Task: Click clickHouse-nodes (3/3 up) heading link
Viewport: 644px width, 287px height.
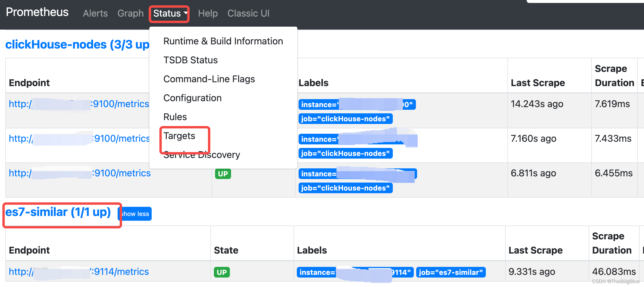Action: 77,44
